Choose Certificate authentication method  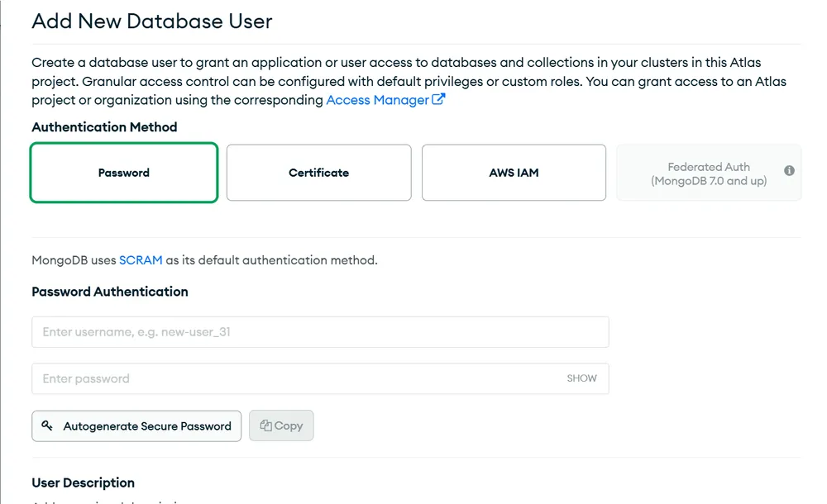(318, 173)
